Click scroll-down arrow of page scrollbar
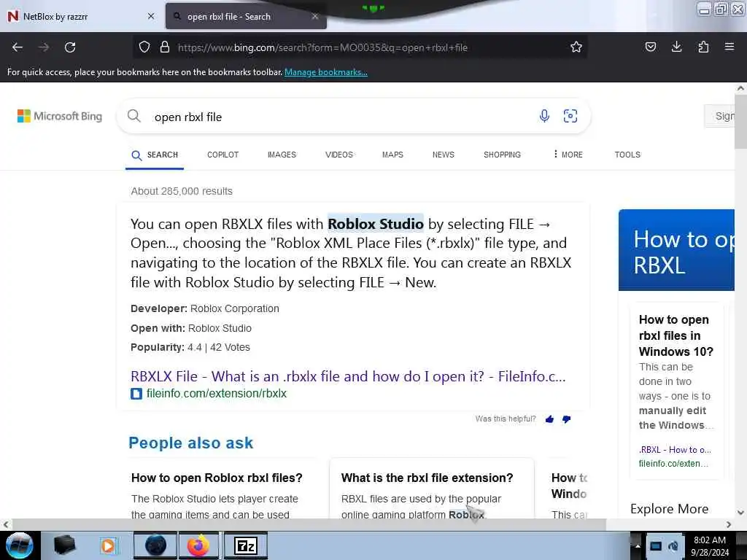This screenshot has width=747, height=560. click(740, 513)
